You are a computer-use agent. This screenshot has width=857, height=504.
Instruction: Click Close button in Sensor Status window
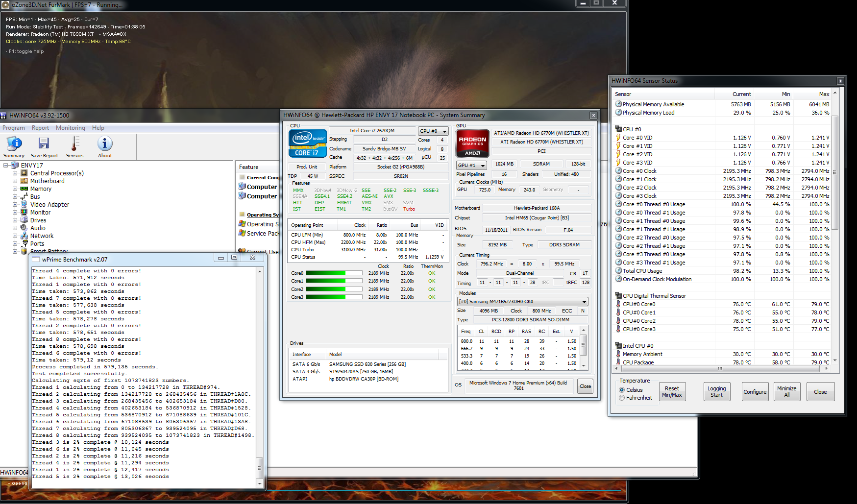coord(820,392)
